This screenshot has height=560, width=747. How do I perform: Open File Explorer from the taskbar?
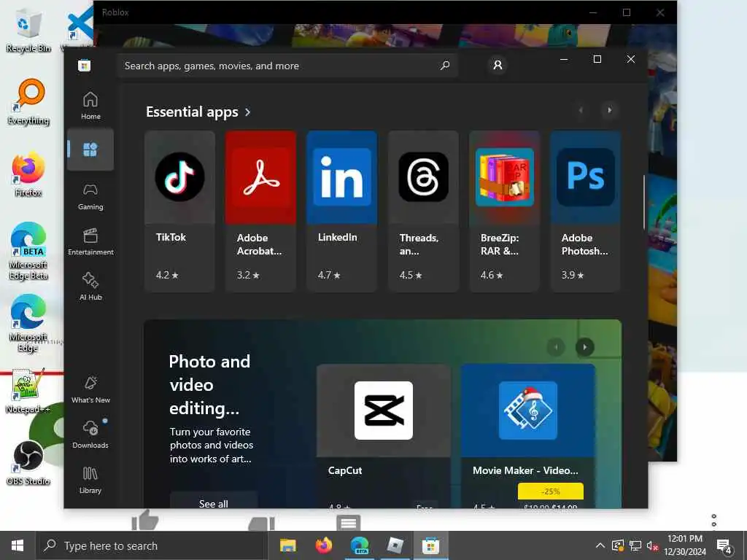[x=287, y=545]
